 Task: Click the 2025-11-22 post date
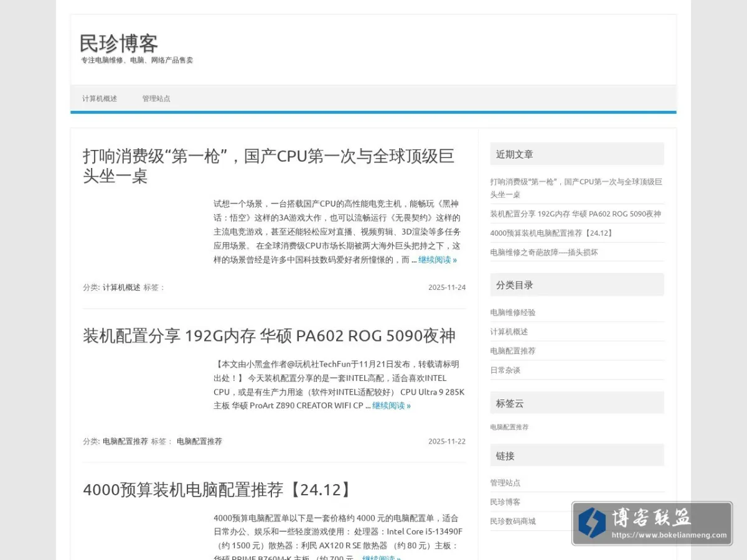point(447,441)
